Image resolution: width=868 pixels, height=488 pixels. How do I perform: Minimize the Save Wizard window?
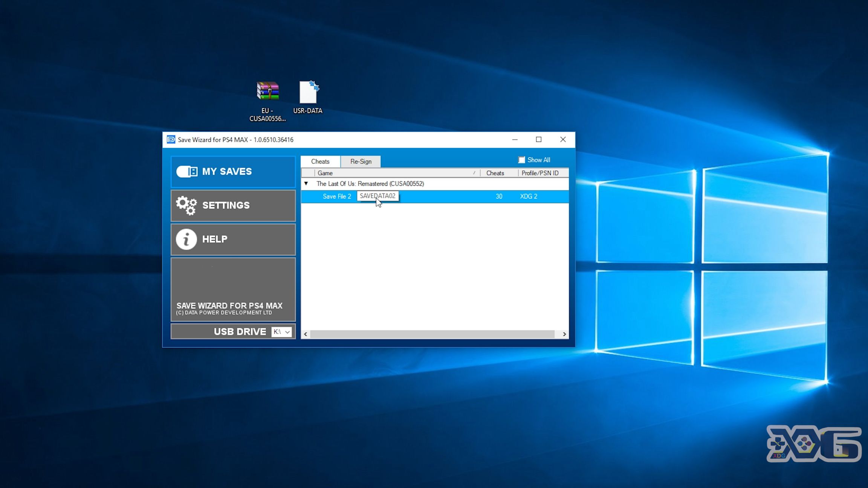click(x=515, y=140)
